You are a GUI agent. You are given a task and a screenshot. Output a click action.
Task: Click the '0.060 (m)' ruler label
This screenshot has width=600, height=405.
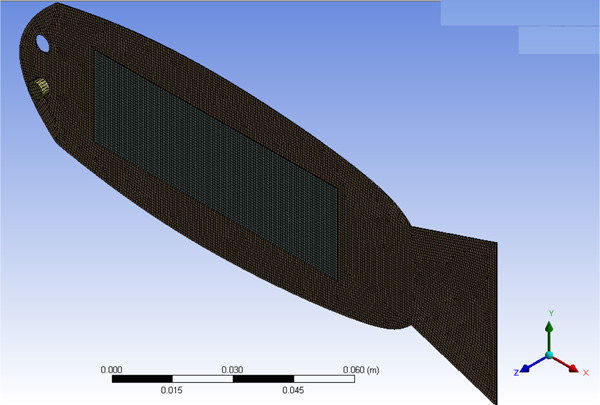361,370
